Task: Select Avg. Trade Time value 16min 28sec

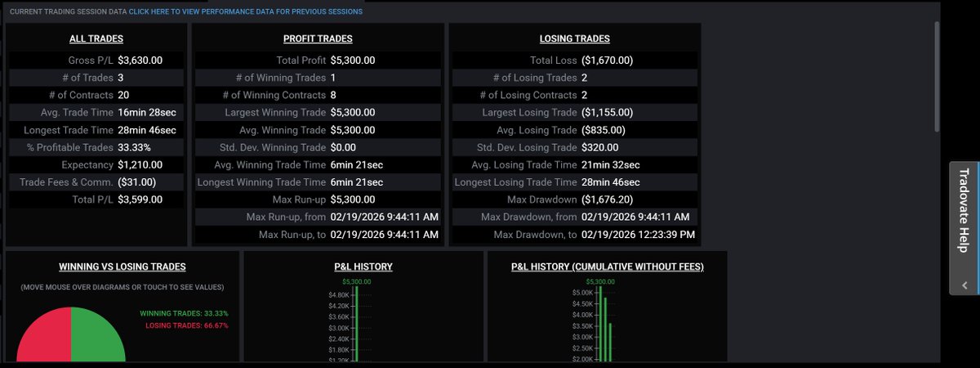Action: [146, 113]
